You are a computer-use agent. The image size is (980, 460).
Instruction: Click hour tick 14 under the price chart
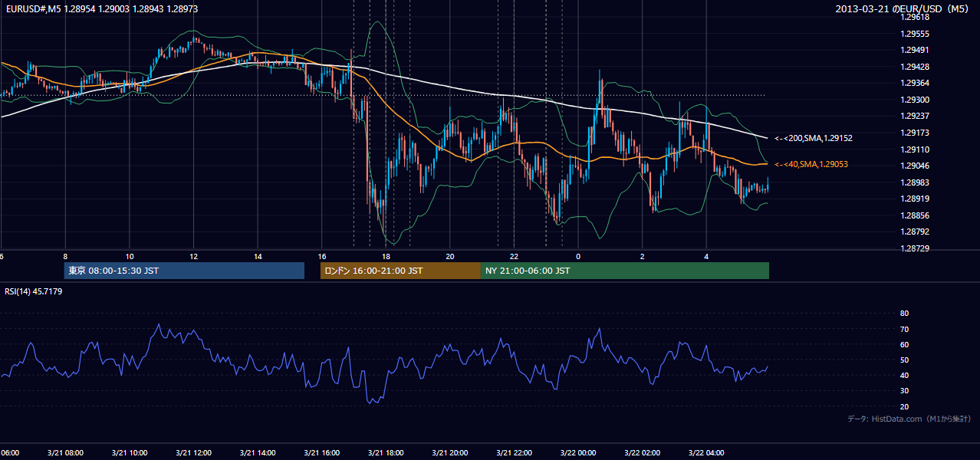tap(258, 256)
